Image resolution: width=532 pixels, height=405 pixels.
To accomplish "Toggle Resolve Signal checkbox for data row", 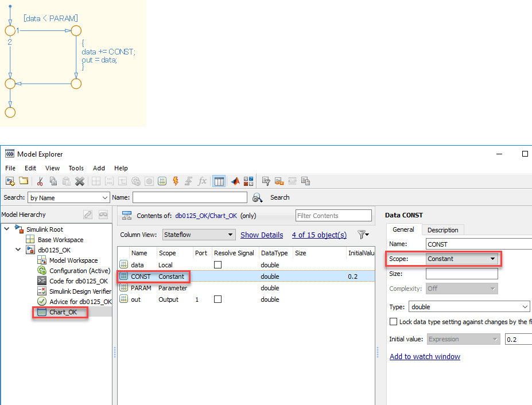I will [x=218, y=265].
